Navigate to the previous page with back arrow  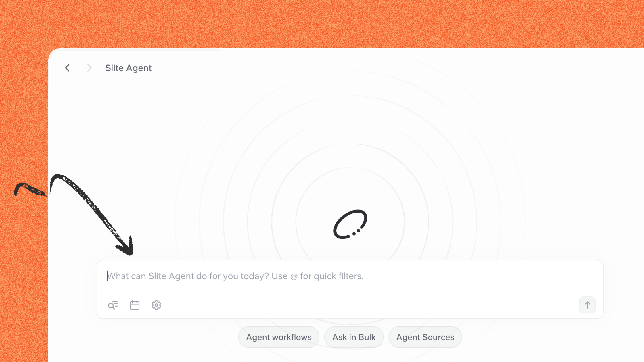(68, 68)
